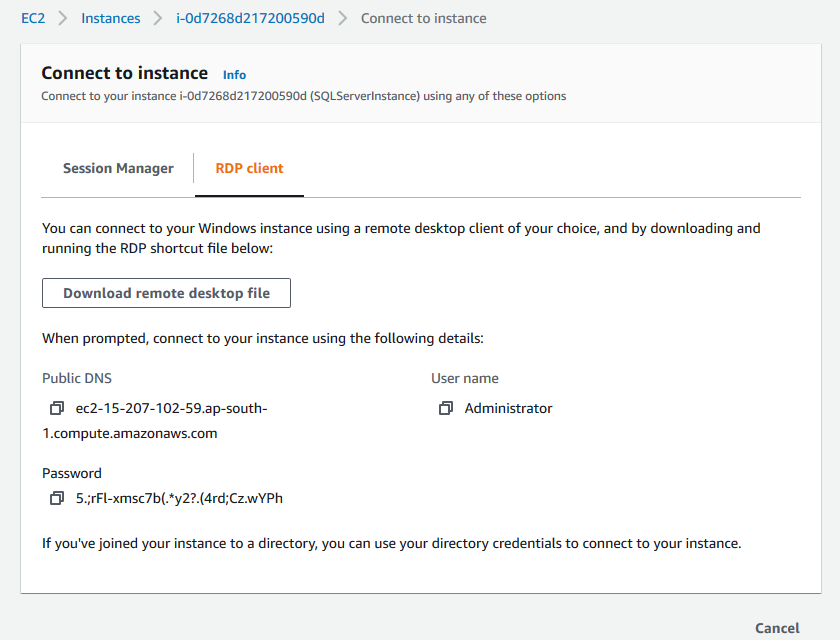Click the chevron before Connect to instance breadcrumb
Screen dimensions: 840x640
pyautogui.click(x=343, y=19)
